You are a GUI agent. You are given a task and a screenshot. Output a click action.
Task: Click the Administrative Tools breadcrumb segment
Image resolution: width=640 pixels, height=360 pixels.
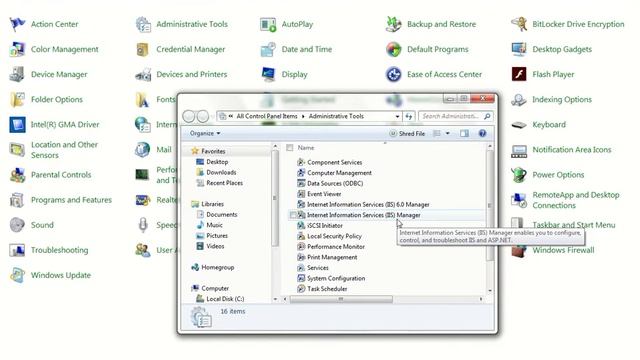(336, 116)
